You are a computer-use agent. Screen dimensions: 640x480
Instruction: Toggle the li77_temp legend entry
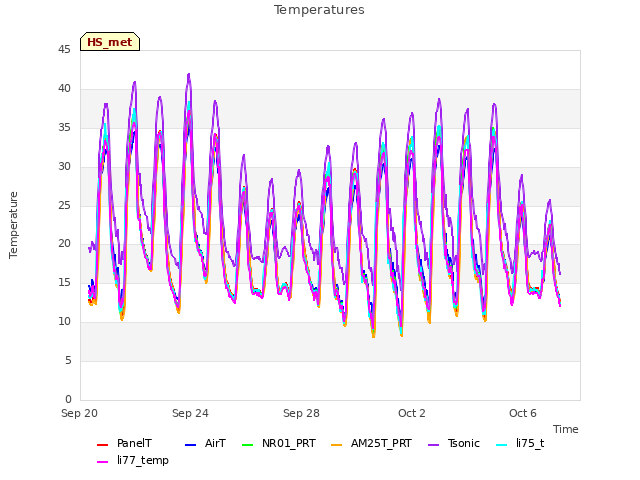[x=133, y=461]
